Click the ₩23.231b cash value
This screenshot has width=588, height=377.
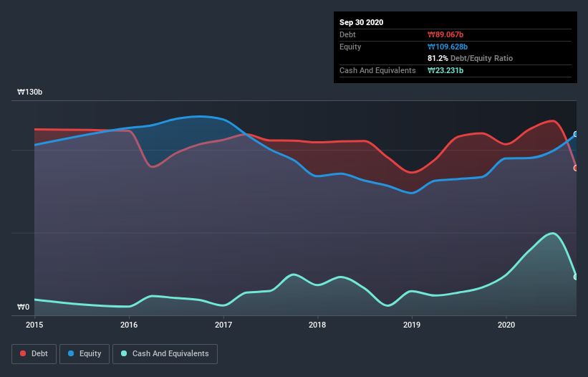(x=445, y=70)
